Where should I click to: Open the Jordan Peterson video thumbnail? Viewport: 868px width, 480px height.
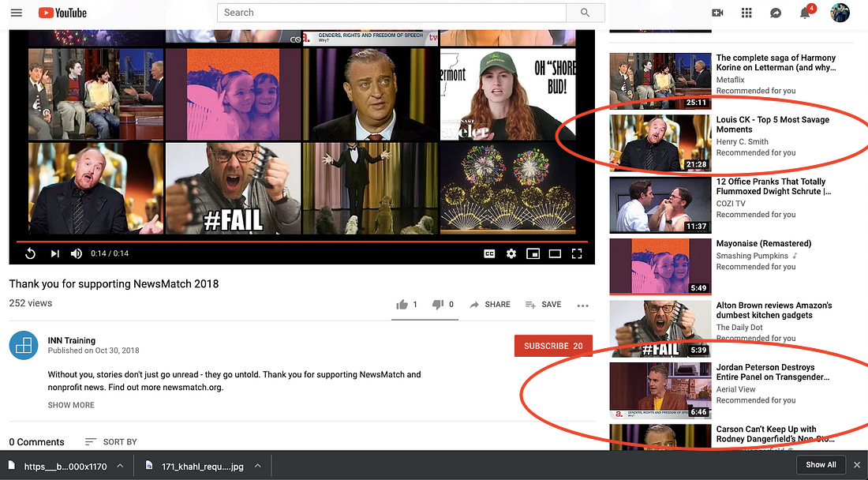coord(660,390)
